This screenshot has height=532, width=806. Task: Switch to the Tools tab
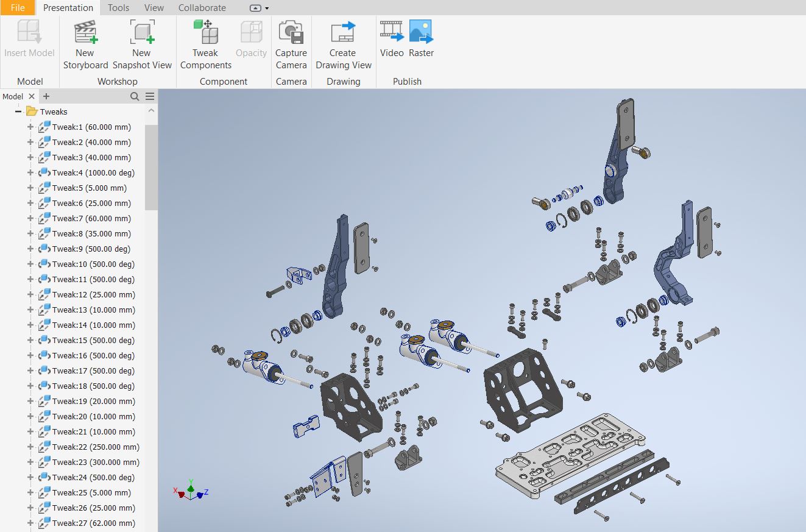tap(118, 7)
